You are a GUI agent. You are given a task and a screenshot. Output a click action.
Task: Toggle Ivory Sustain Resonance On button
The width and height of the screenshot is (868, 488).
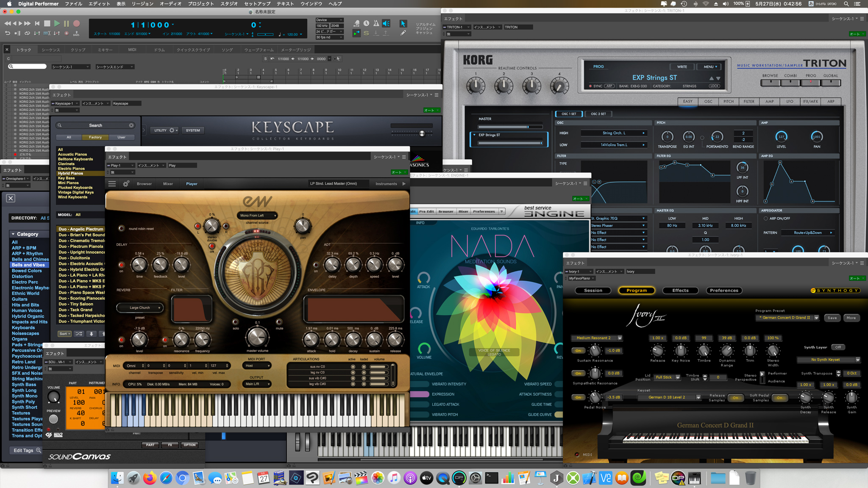[x=578, y=351]
